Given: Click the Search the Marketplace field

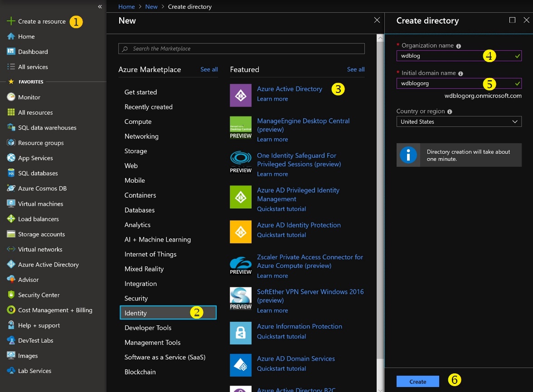Looking at the screenshot, I should coord(241,48).
